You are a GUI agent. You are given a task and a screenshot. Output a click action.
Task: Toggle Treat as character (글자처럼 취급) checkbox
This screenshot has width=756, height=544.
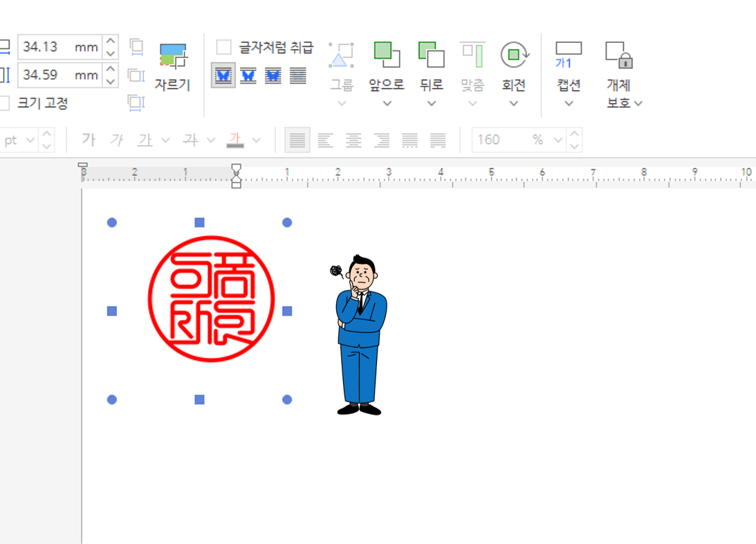tap(223, 47)
